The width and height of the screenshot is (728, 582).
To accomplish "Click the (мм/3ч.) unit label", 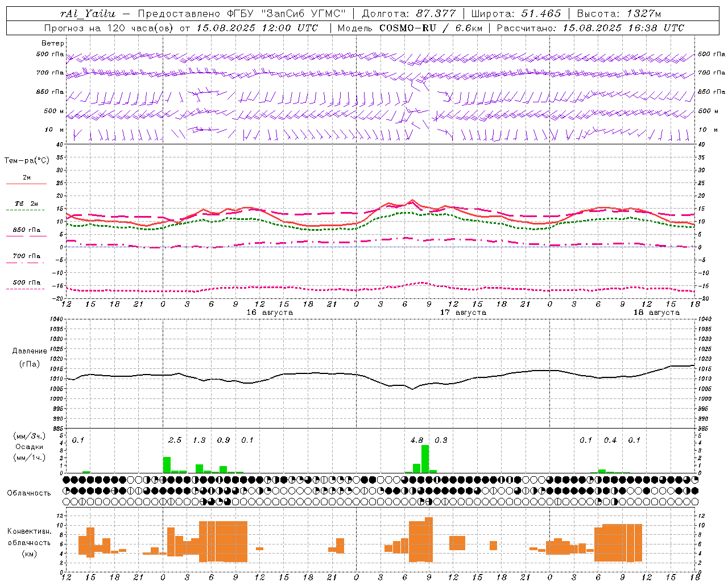I will pyautogui.click(x=29, y=436).
